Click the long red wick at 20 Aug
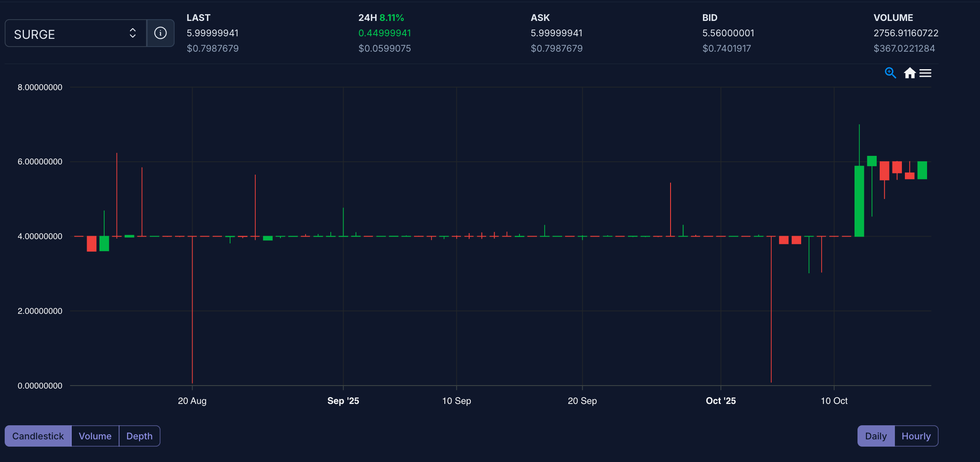The image size is (980, 462). [x=192, y=310]
